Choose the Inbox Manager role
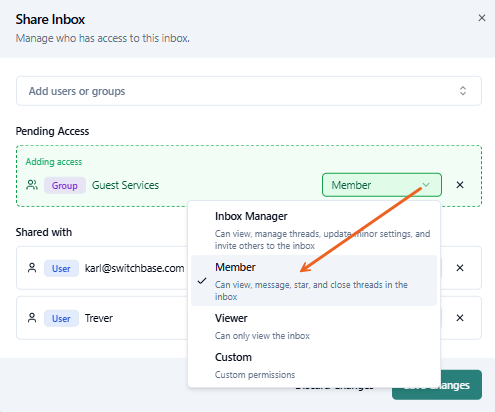The height and width of the screenshot is (412, 495). coord(314,230)
